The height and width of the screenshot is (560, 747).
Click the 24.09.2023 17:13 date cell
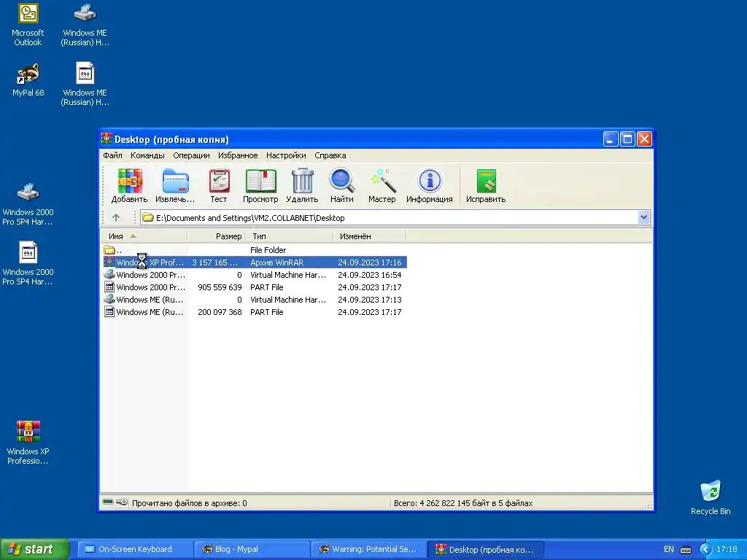point(370,300)
